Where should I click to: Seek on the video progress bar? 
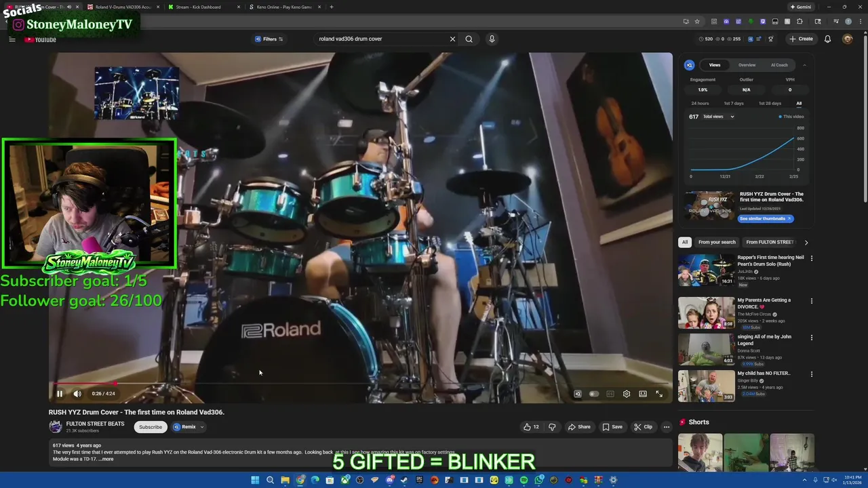[x=359, y=384]
